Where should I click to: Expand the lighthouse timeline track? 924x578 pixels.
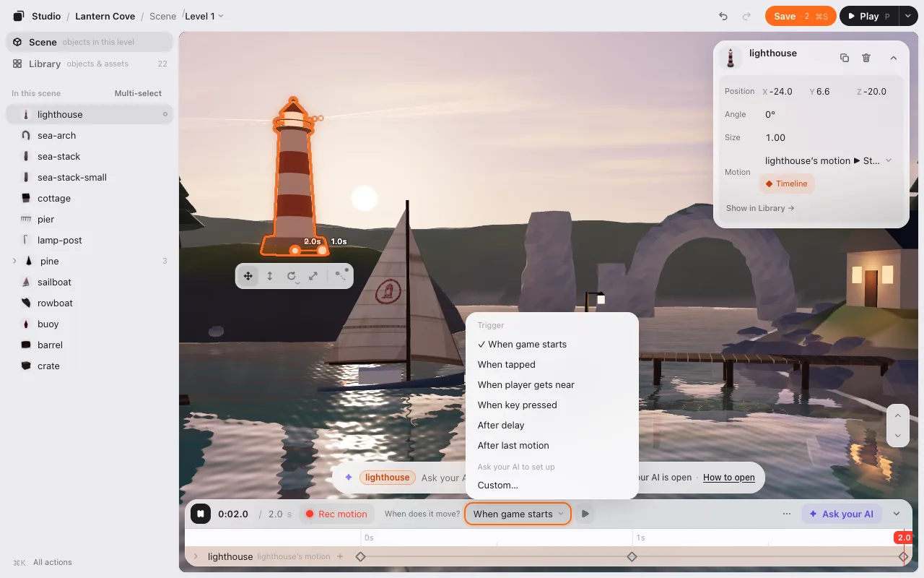[x=196, y=556]
